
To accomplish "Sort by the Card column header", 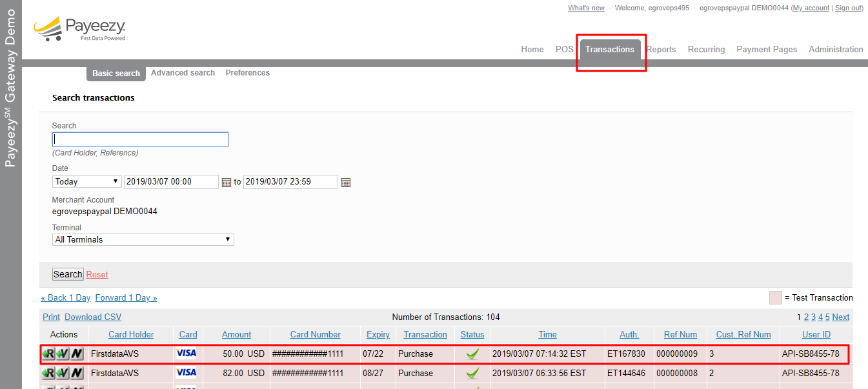I will click(188, 334).
